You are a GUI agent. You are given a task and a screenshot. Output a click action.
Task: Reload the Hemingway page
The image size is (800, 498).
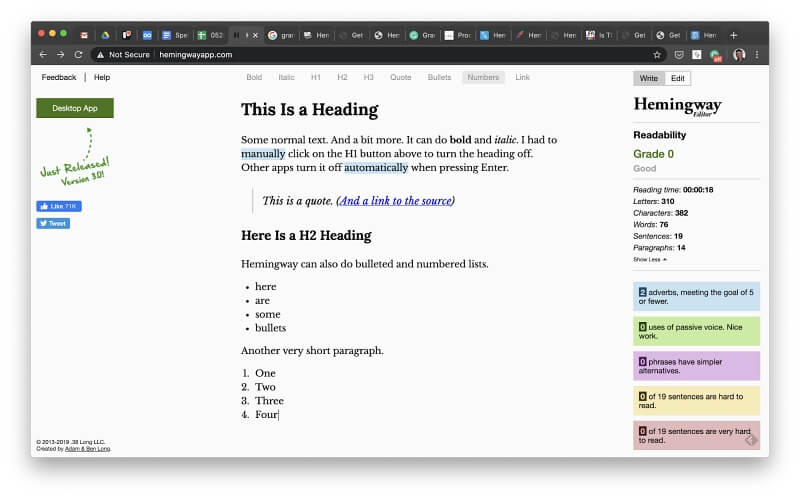point(78,55)
